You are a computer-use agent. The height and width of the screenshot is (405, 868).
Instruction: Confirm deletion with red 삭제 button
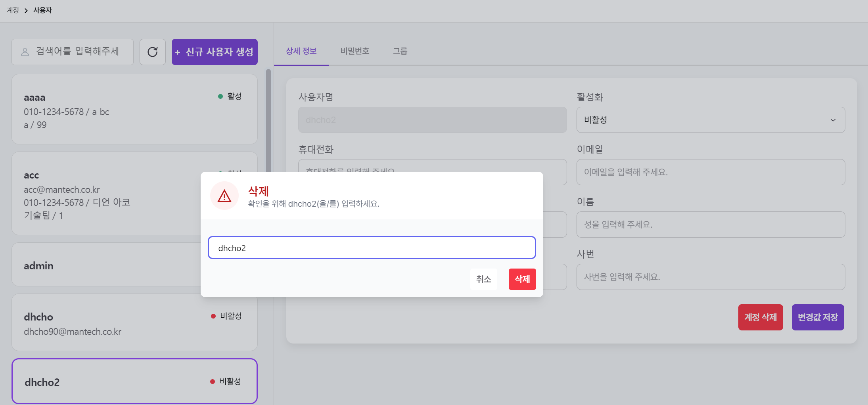[522, 279]
